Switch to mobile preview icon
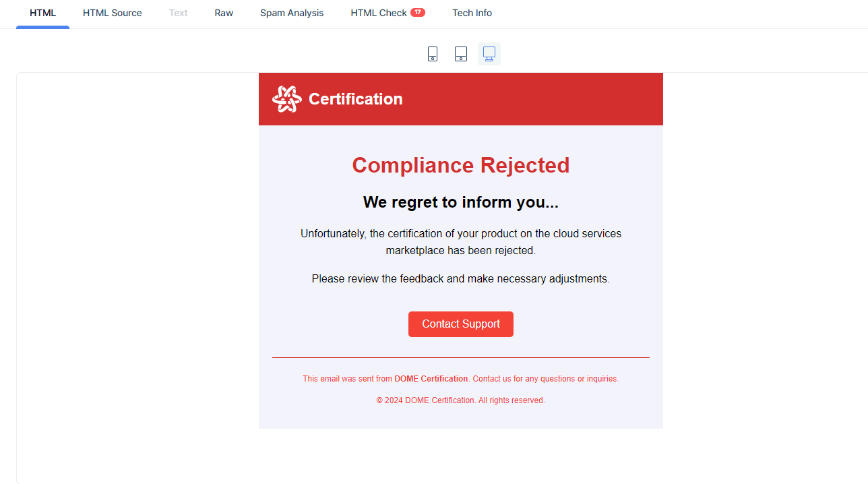Viewport: 868px width, 484px height. click(x=433, y=54)
